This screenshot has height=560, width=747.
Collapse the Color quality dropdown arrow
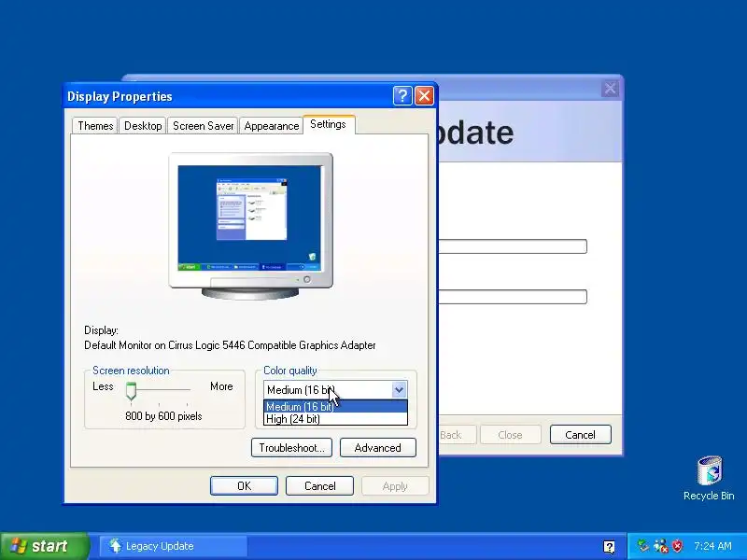tap(399, 390)
